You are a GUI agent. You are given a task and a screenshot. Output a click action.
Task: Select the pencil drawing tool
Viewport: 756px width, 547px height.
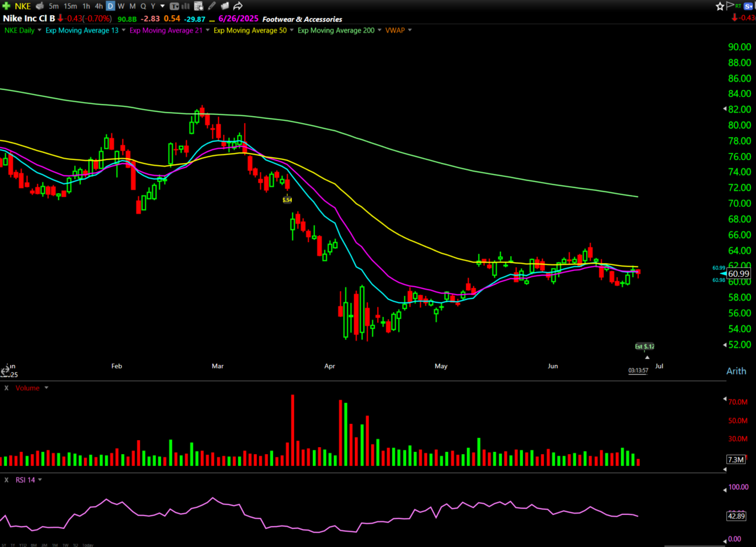[211, 6]
